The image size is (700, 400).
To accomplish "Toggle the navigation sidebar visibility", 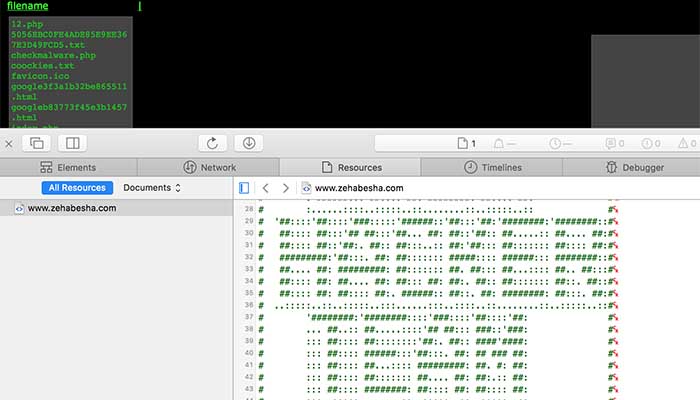I will click(244, 188).
